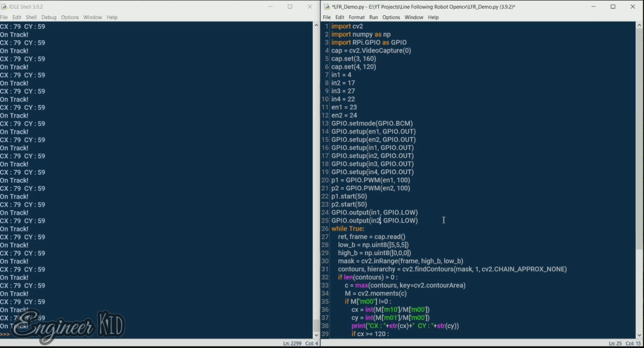This screenshot has height=348, width=644.
Task: Open the Run menu in the editor
Action: 374,17
